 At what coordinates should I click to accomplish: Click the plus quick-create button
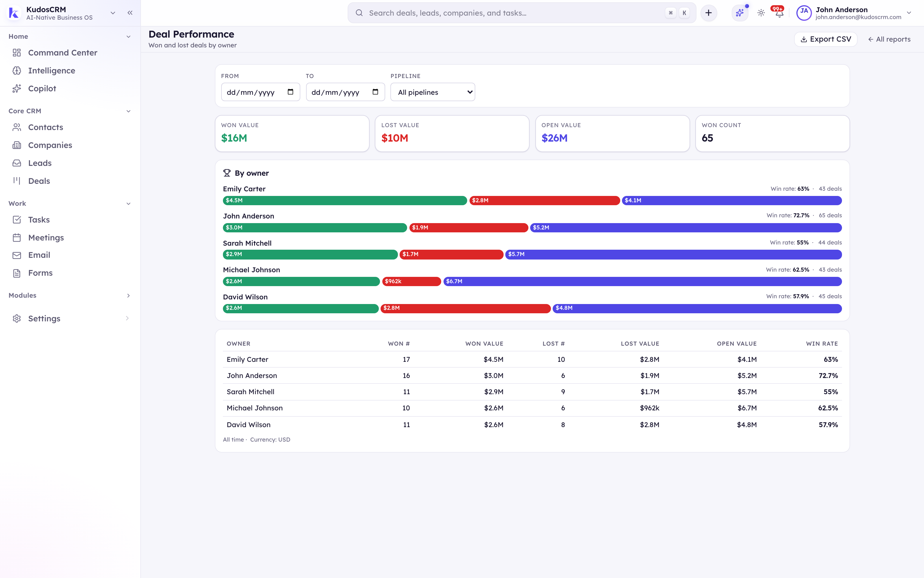point(709,13)
